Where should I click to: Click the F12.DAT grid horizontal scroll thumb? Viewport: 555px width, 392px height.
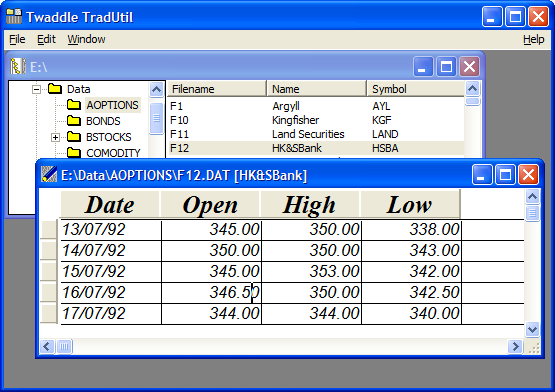[x=64, y=346]
